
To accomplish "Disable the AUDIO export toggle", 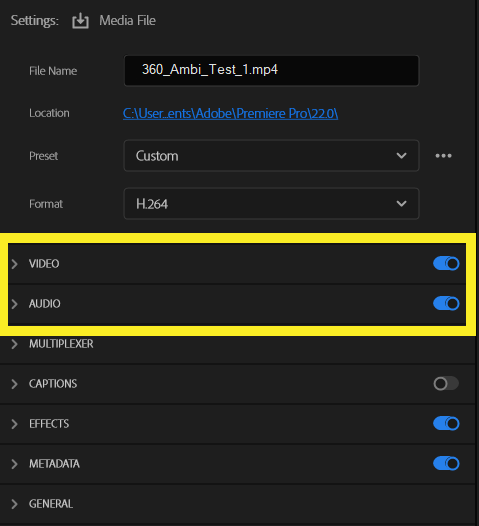I will [446, 303].
